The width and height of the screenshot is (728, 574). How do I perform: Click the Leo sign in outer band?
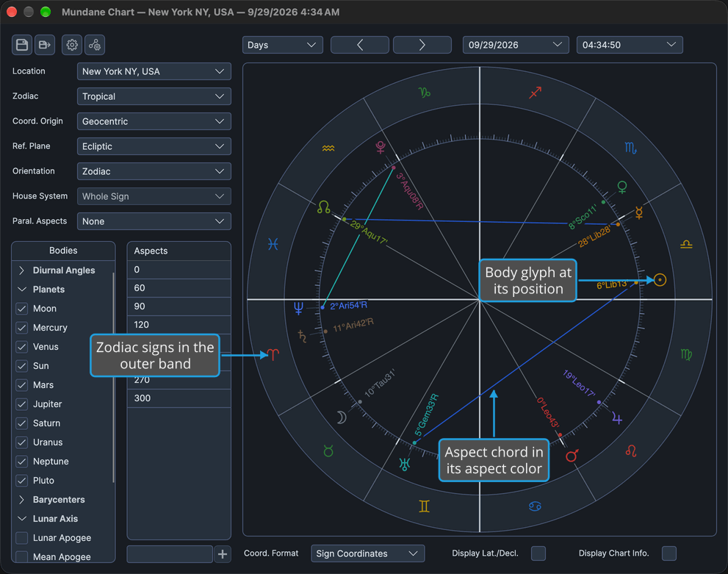point(631,451)
